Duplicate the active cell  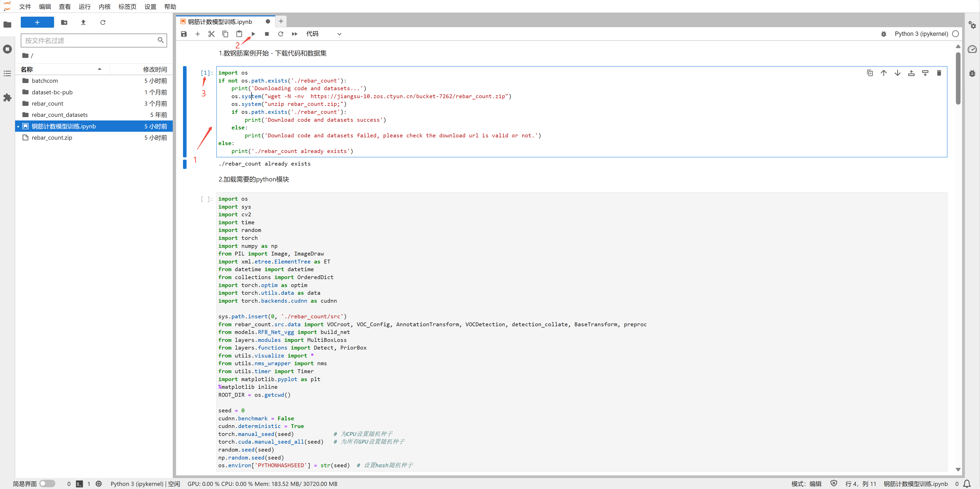click(870, 73)
